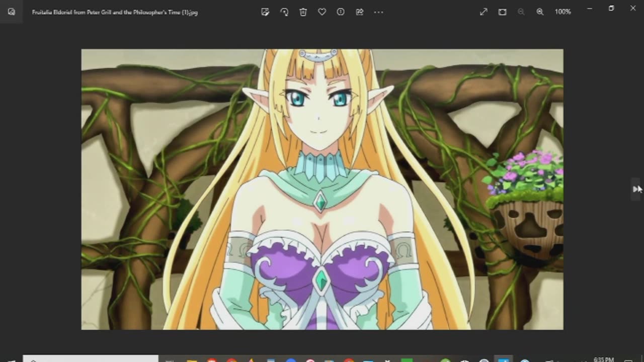Image resolution: width=644 pixels, height=362 pixels.
Task: Rotate the photo
Action: (284, 12)
